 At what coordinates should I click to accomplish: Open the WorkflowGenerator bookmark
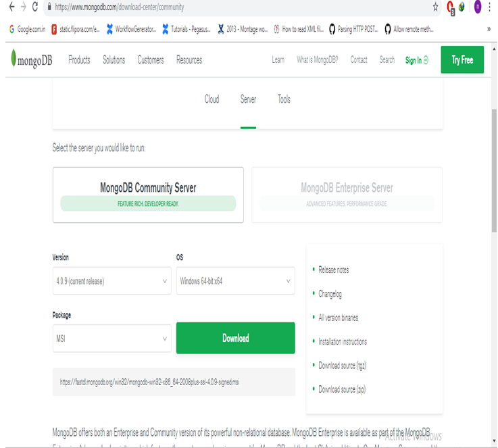point(132,29)
